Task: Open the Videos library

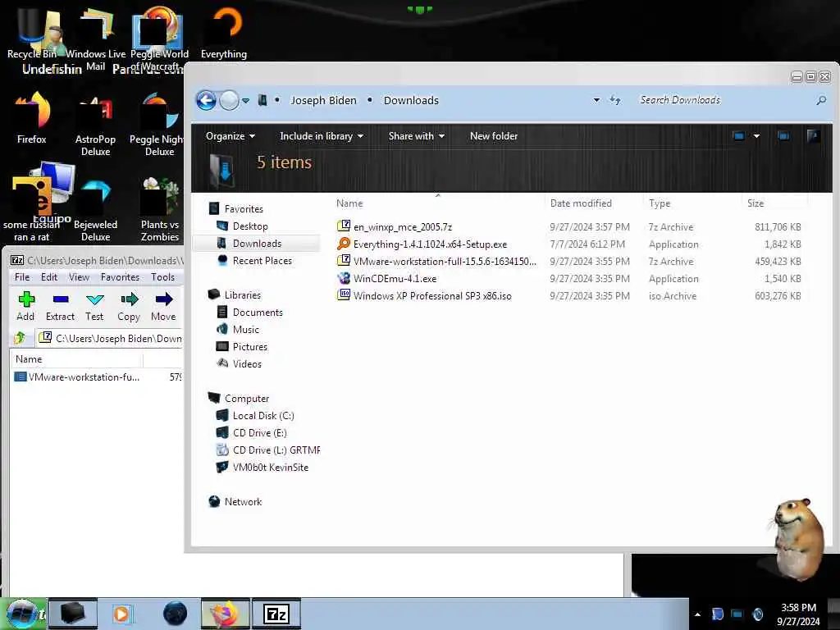Action: (x=247, y=363)
